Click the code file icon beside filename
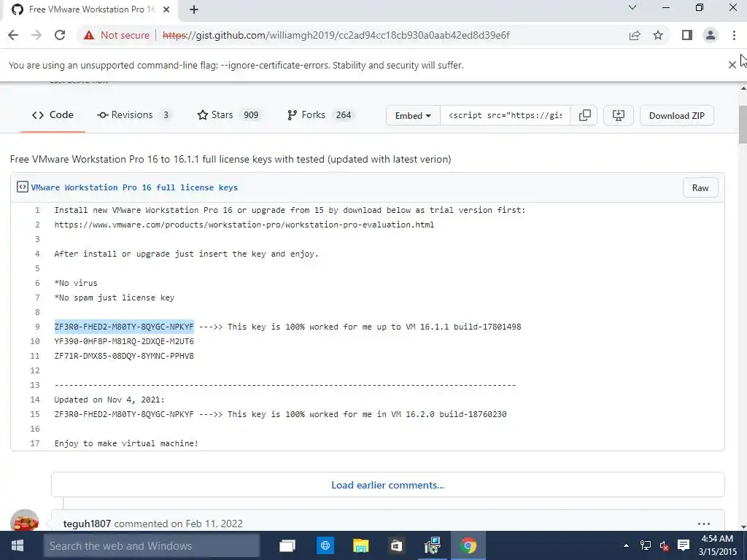The image size is (747, 560). (x=23, y=187)
